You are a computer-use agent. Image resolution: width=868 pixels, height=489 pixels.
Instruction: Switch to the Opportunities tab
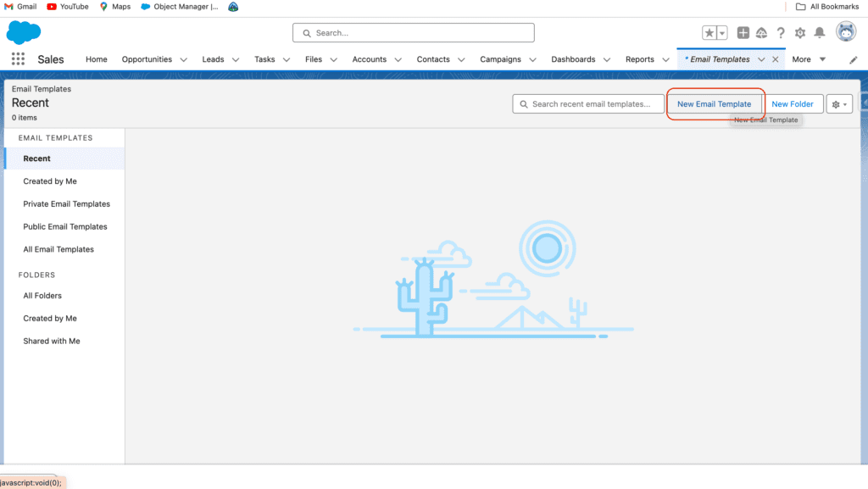point(147,59)
